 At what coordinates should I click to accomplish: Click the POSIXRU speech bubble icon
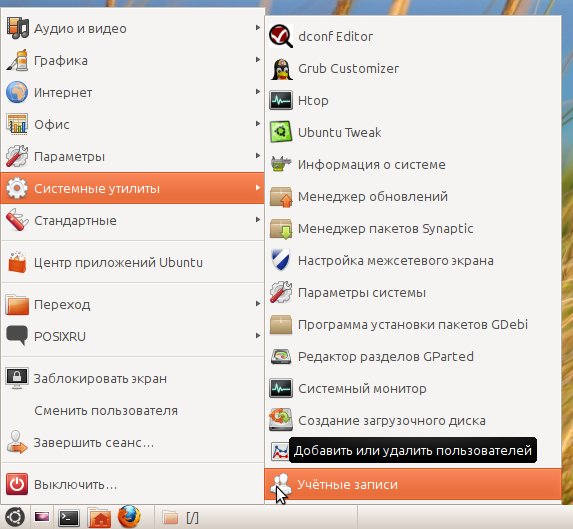point(17,336)
